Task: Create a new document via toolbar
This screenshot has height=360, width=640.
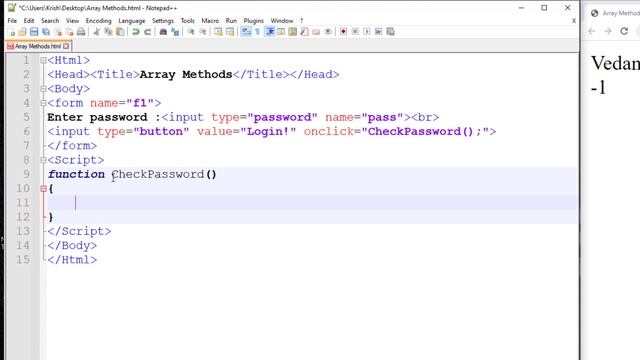Action: tap(11, 32)
